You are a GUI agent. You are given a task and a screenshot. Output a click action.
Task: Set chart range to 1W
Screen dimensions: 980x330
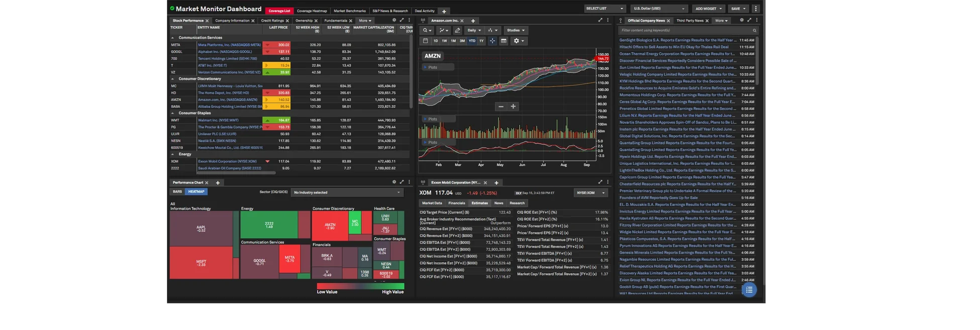444,41
